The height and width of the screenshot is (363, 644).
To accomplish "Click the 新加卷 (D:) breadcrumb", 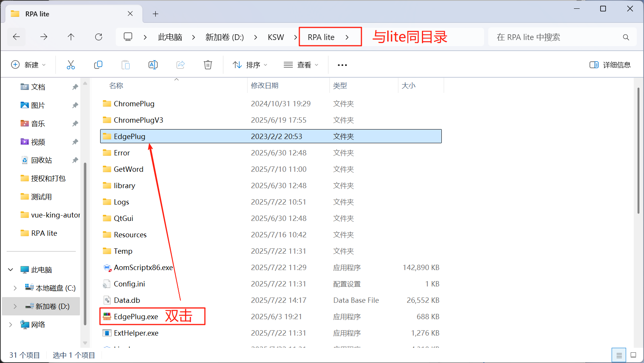I will coord(224,37).
